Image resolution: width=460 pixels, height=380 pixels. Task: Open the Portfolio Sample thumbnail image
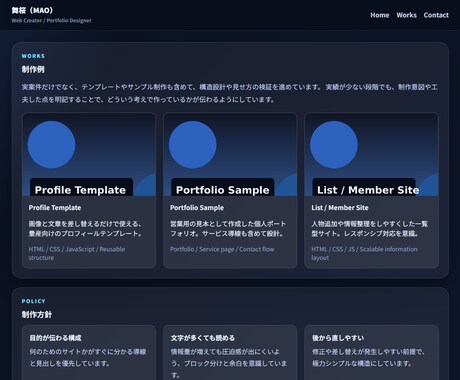click(x=230, y=154)
